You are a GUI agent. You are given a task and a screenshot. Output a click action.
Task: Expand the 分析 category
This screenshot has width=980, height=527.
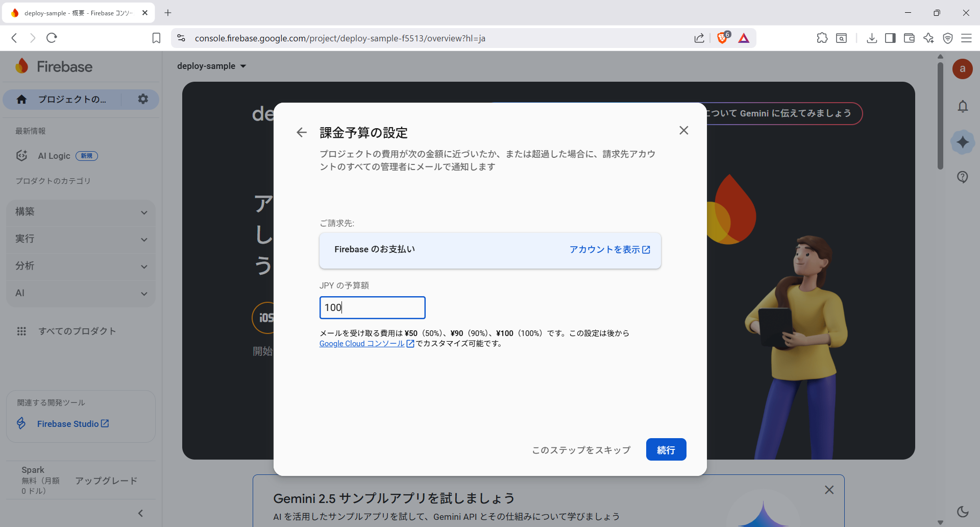click(81, 266)
